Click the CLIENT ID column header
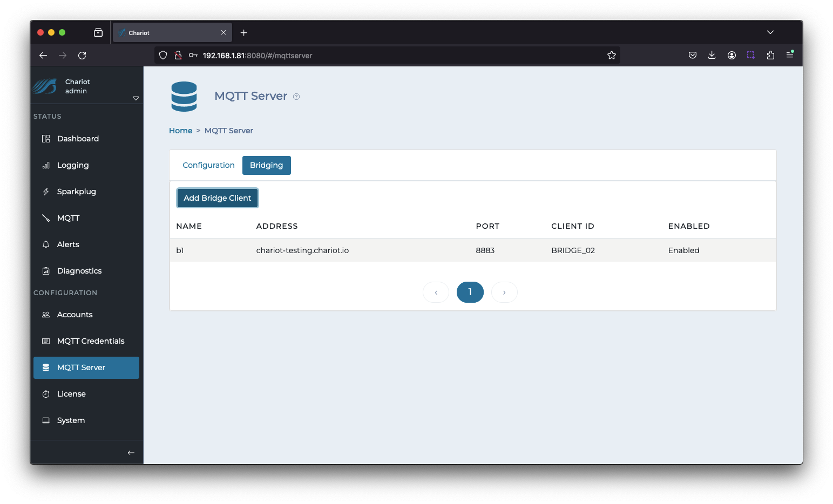This screenshot has width=833, height=504. pyautogui.click(x=573, y=226)
